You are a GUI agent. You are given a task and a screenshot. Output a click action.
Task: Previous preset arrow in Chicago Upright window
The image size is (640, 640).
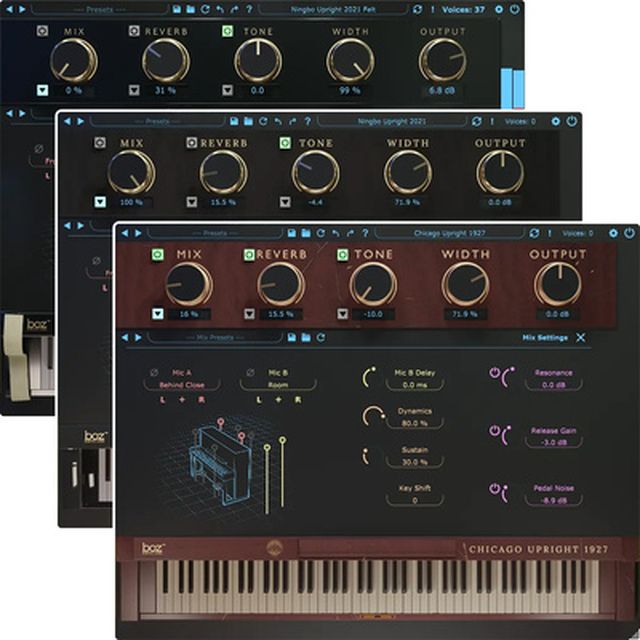[x=125, y=233]
